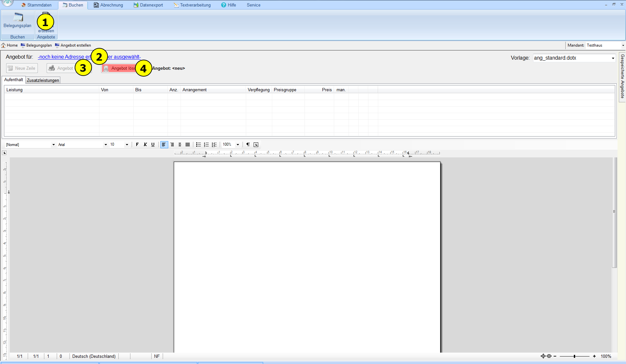Expand the Vorlage template dropdown

click(613, 58)
